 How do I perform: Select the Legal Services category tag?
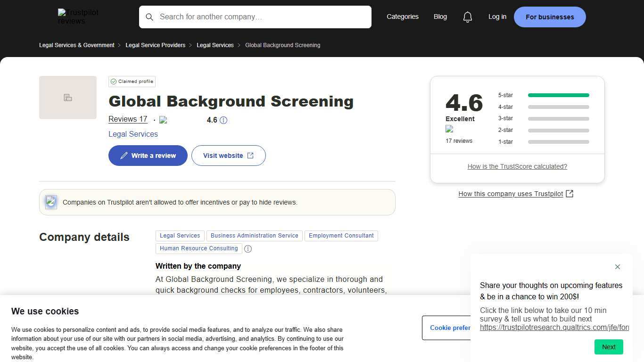coord(180,236)
